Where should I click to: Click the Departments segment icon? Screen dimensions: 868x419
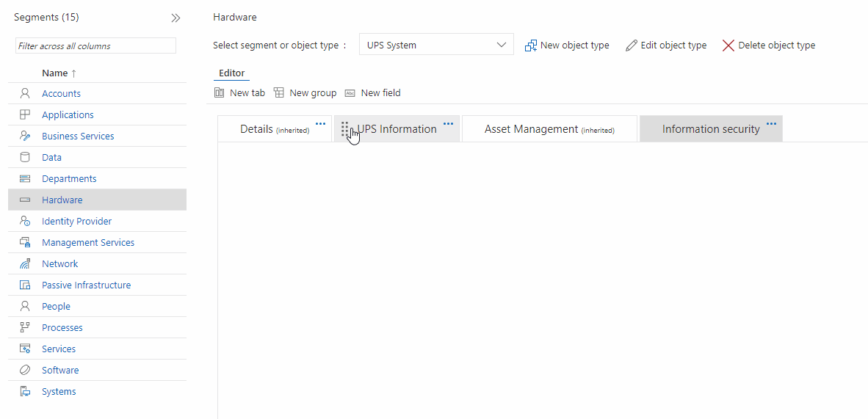point(24,179)
